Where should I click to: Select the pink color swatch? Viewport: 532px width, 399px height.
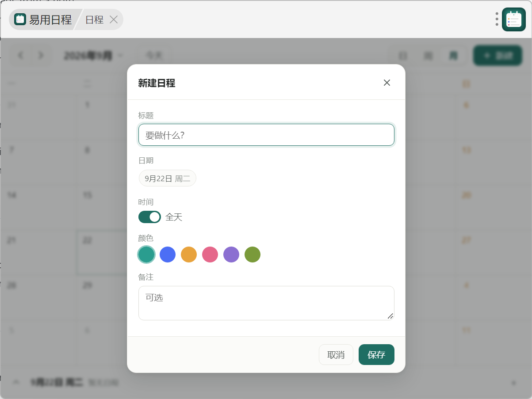pyautogui.click(x=210, y=255)
